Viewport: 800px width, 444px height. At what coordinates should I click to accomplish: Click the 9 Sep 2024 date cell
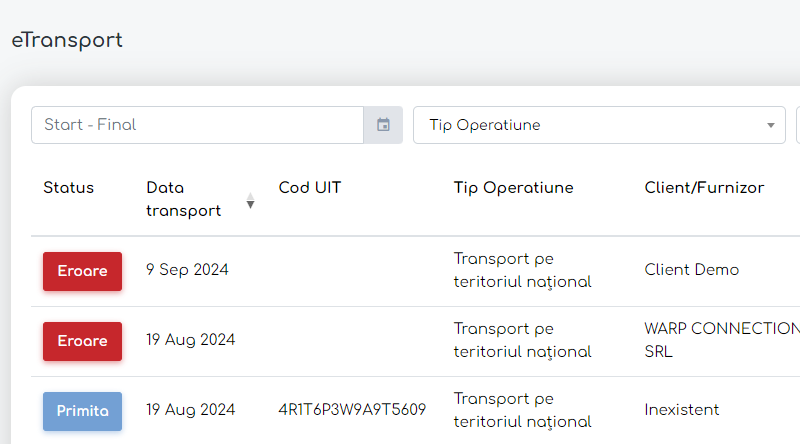coord(187,270)
